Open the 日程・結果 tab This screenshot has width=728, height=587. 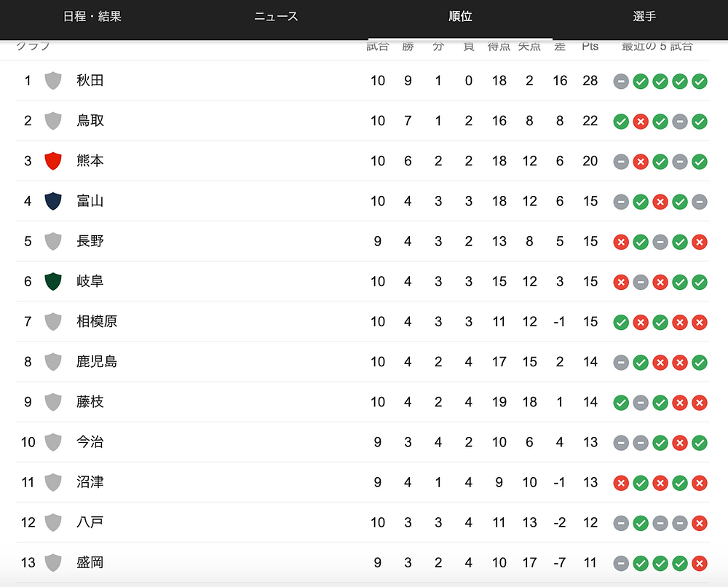pyautogui.click(x=92, y=17)
